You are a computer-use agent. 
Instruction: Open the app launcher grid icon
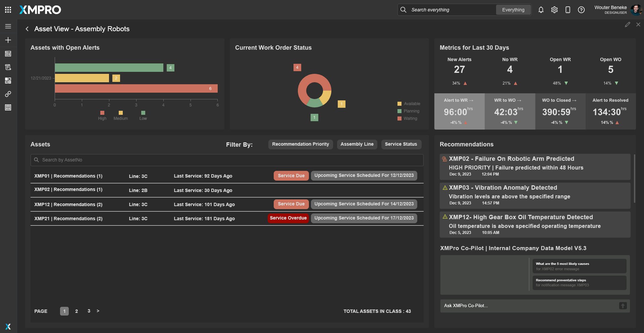click(x=8, y=10)
